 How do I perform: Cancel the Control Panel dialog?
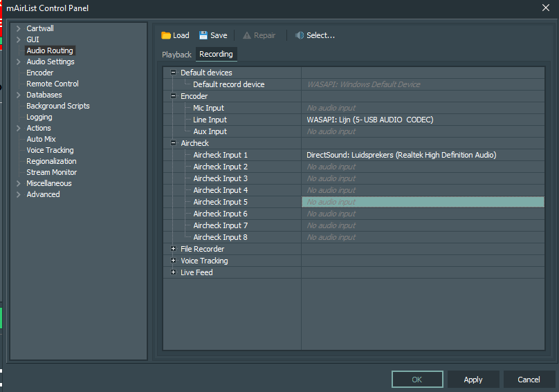(x=529, y=380)
